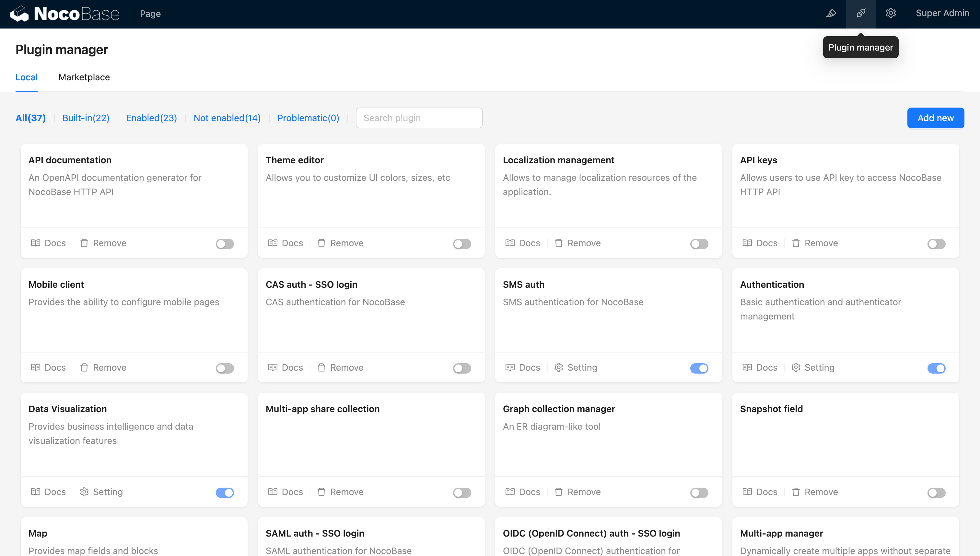
Task: Enable the Mobile client plugin switch
Action: [x=225, y=368]
